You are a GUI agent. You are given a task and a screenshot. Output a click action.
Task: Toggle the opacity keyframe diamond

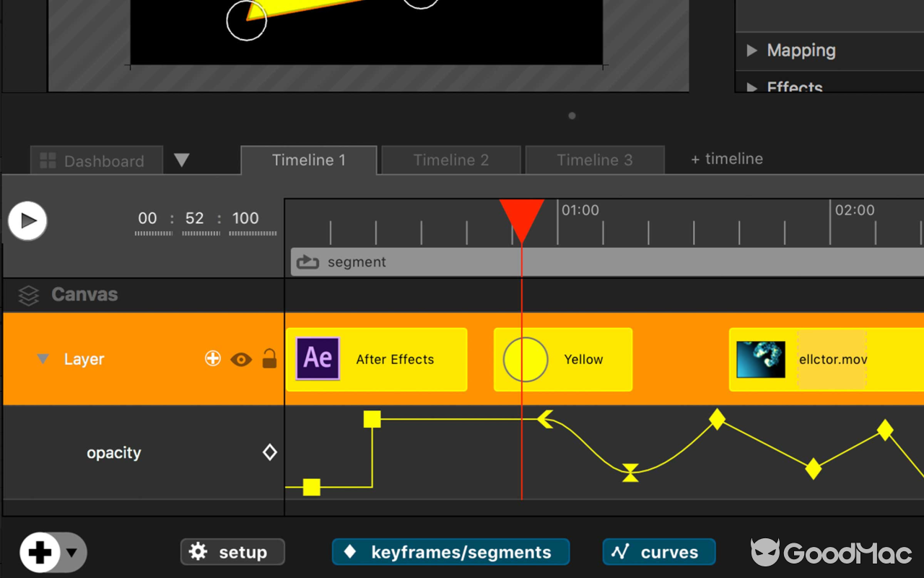(x=269, y=452)
